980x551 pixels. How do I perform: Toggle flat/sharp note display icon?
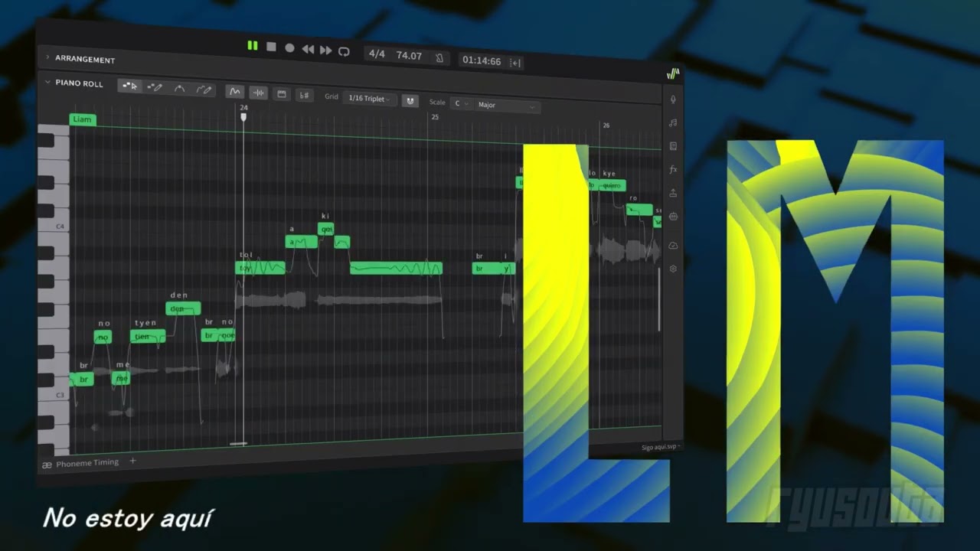(x=304, y=96)
